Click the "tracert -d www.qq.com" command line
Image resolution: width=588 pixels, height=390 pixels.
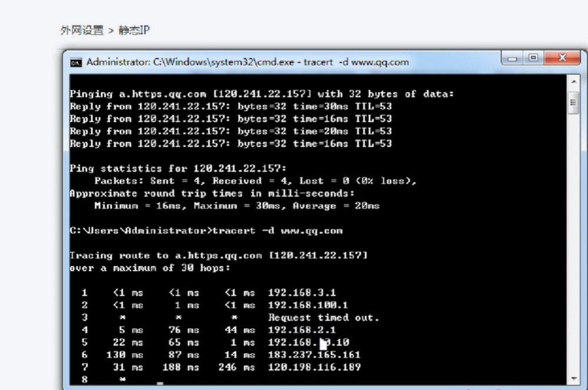pos(276,231)
